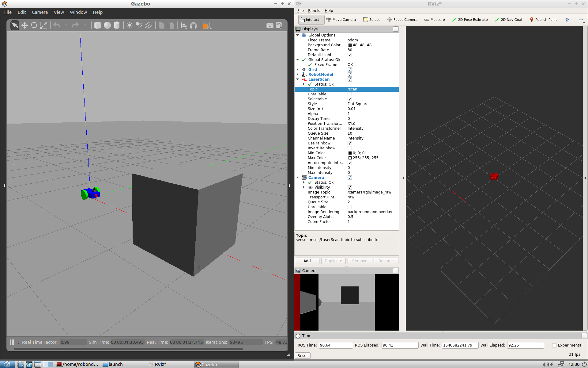588x368 pixels.
Task: Click the blue plus add-tool icon in RViz
Action: coord(567,20)
